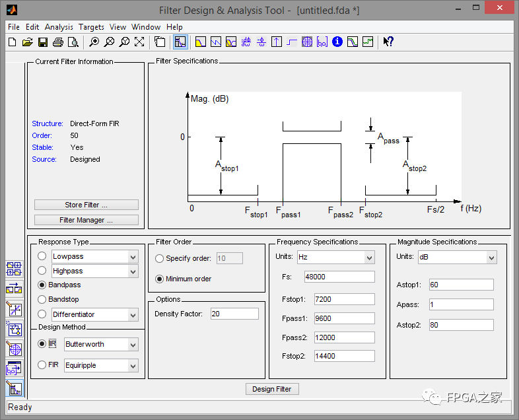The height and width of the screenshot is (420, 519).
Task: Open the Butterworth IIR method dropdown
Action: [x=133, y=345]
